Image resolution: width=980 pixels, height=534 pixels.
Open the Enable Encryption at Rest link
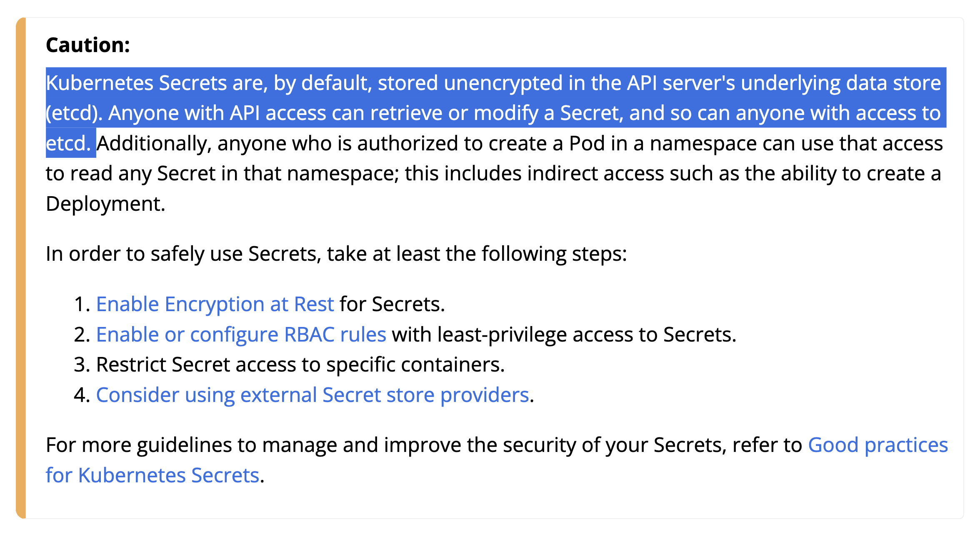215,304
